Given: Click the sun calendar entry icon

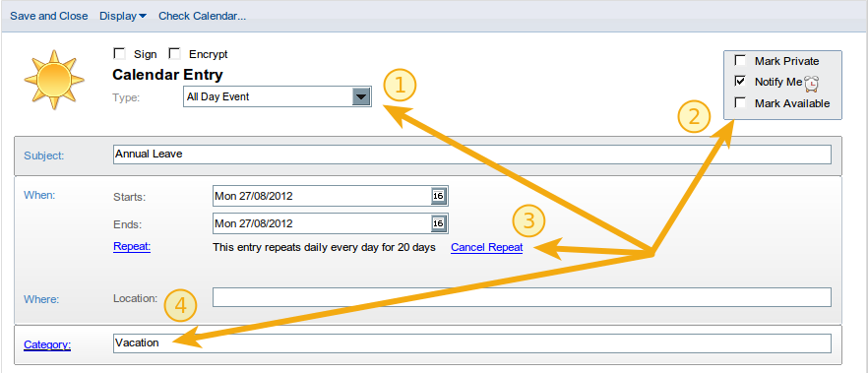Looking at the screenshot, I should click(x=54, y=80).
